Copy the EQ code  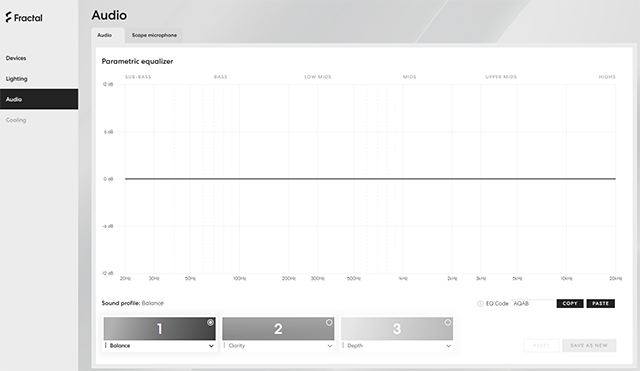click(x=570, y=303)
